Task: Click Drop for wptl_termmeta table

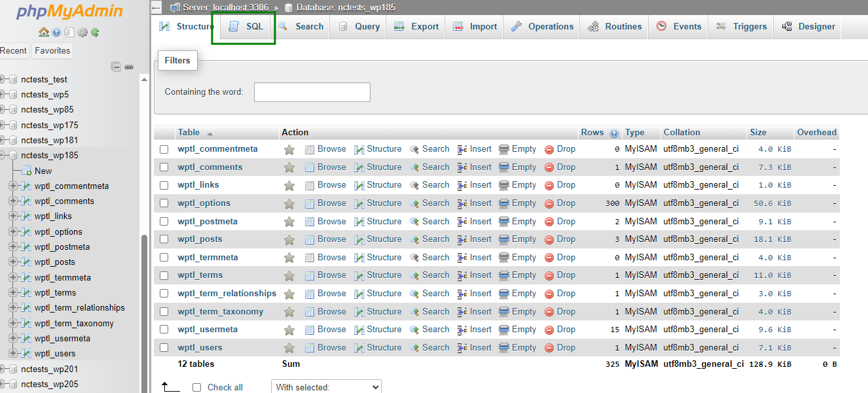Action: click(x=560, y=258)
